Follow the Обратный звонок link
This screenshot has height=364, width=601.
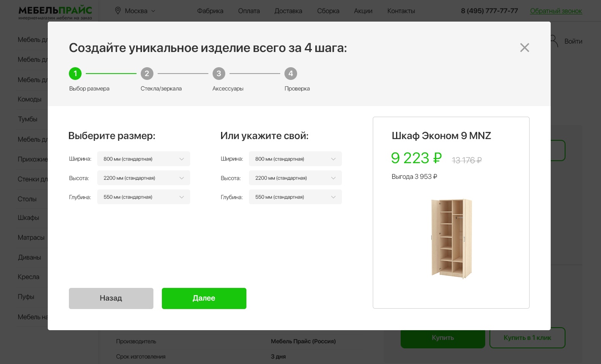click(x=556, y=11)
